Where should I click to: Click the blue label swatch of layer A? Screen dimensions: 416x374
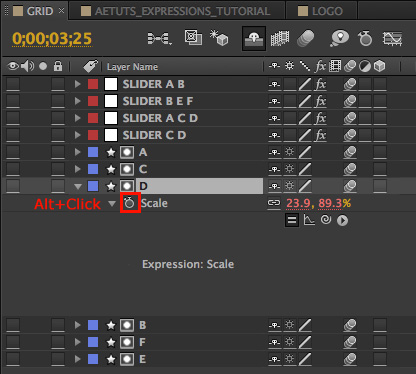pyautogui.click(x=93, y=152)
